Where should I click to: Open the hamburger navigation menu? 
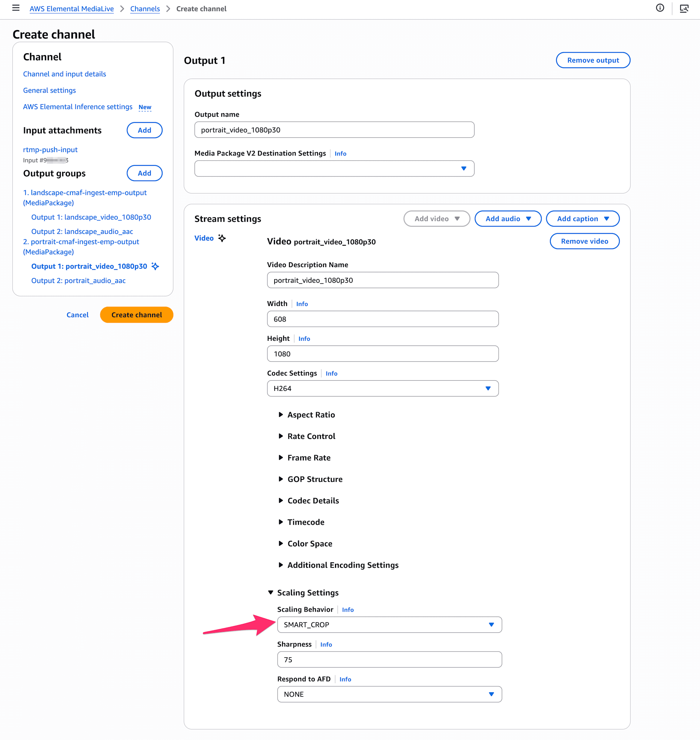[x=16, y=8]
